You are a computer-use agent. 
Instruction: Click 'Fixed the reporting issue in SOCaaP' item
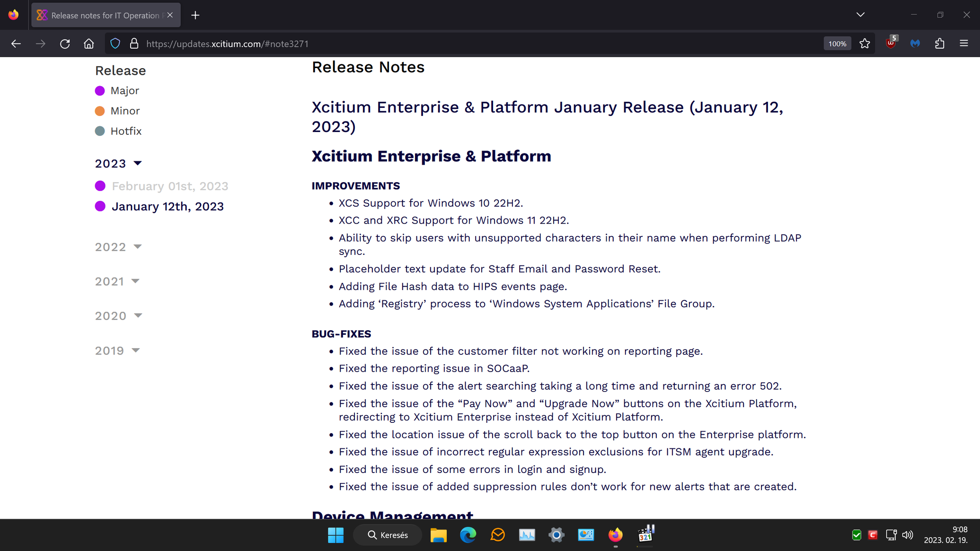(434, 368)
